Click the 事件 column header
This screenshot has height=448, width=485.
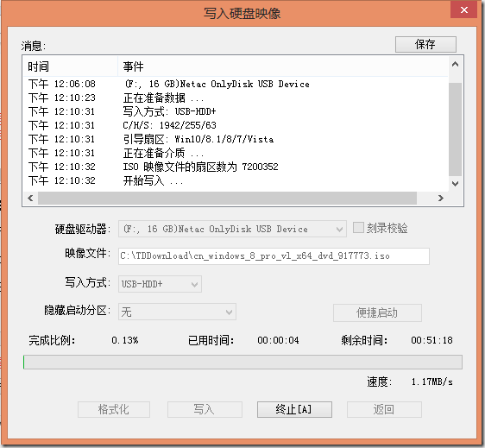click(x=283, y=66)
